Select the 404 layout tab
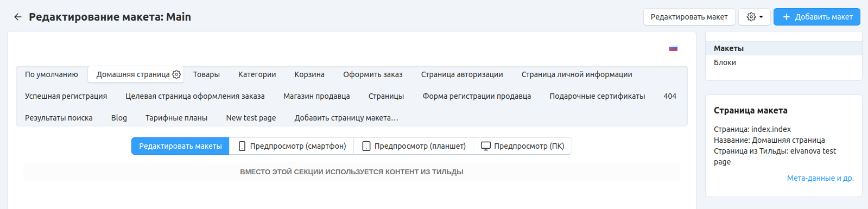 click(x=670, y=96)
